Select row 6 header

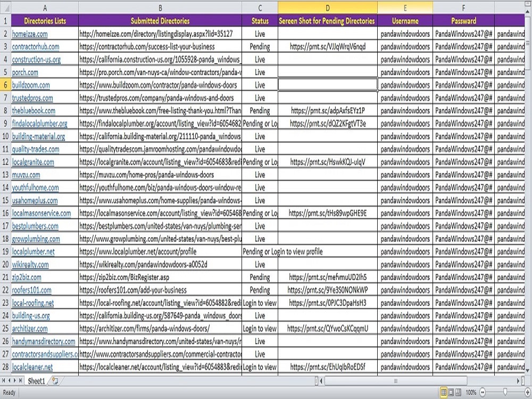tap(5, 85)
